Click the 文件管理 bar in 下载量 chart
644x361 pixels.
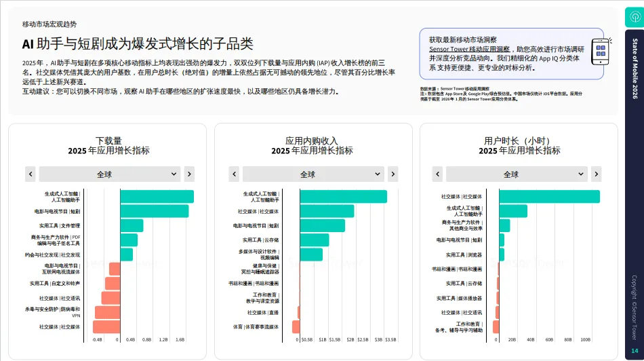coord(132,226)
